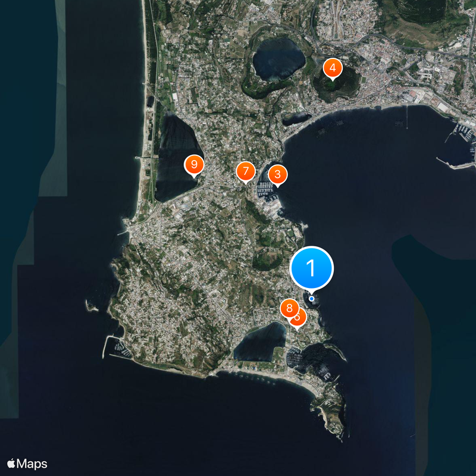
Task: Click the Apple Maps logo
Action: (27, 464)
